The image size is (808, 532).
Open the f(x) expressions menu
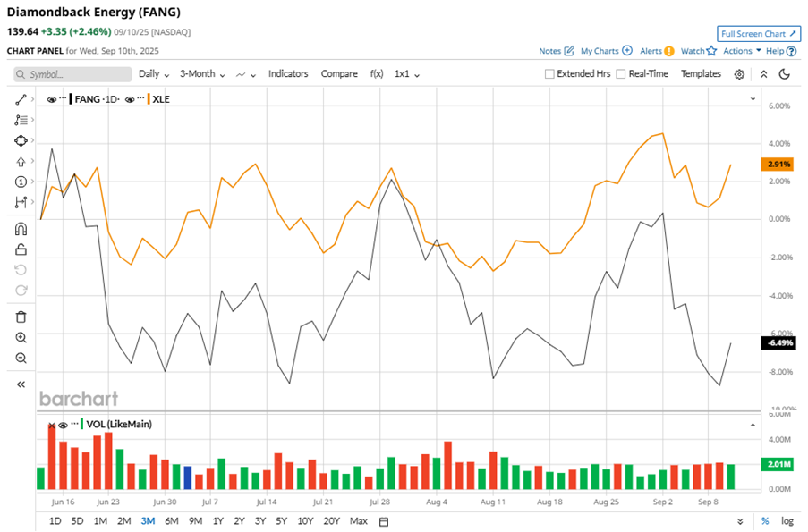pos(377,74)
